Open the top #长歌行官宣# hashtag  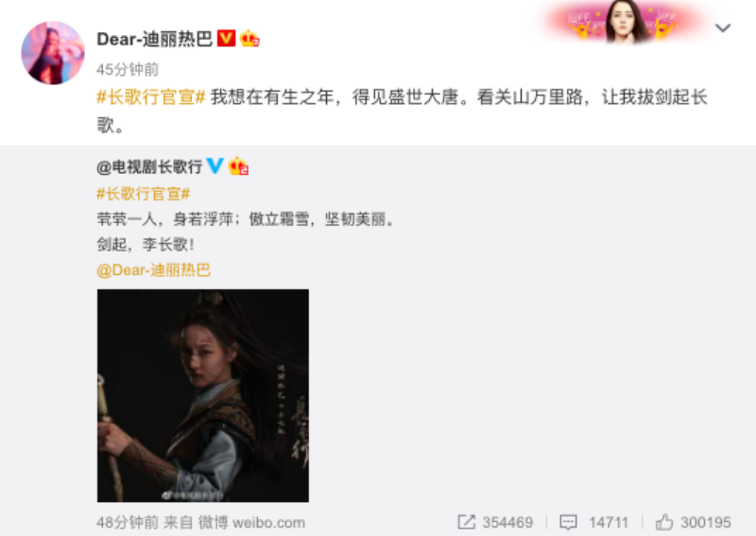point(151,97)
